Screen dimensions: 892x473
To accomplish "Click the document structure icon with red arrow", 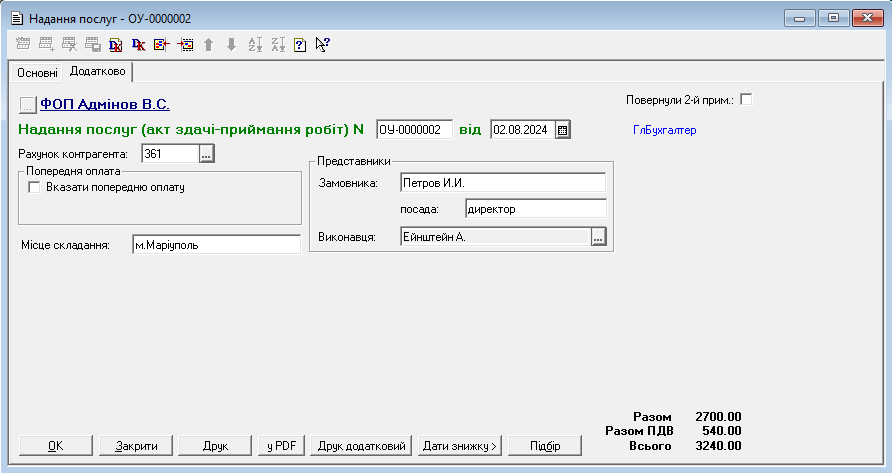I will coord(162,44).
